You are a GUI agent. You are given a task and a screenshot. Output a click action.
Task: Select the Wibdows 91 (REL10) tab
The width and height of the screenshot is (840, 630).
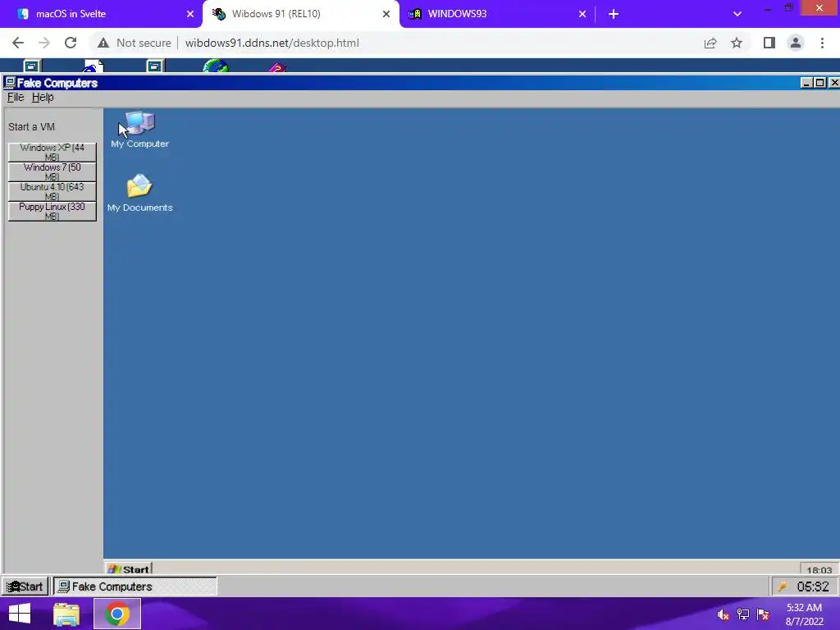(301, 14)
